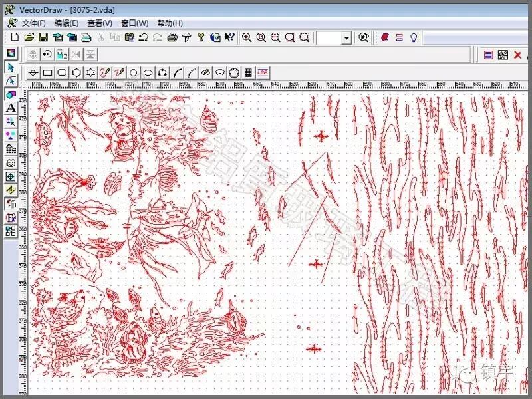Click the red X icon on the right toolbar
This screenshot has height=399, width=532.
click(517, 55)
